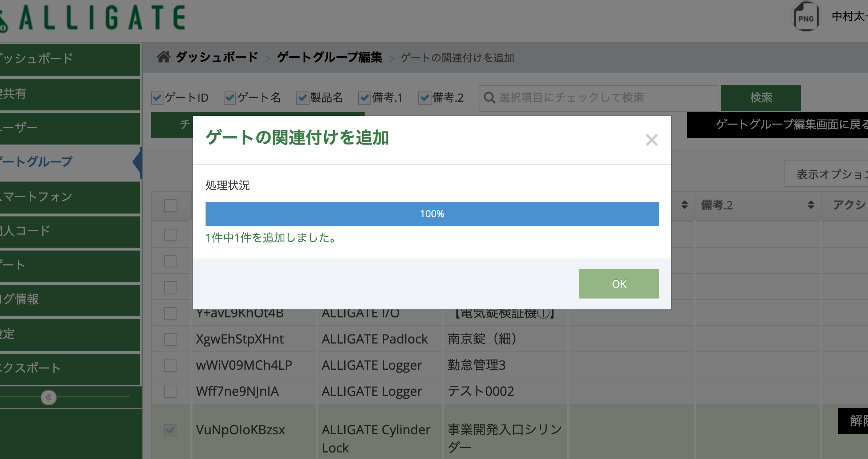Click ゲートグループ編集画面に戻る button
Screen dimensions: 868x459
[x=778, y=125]
